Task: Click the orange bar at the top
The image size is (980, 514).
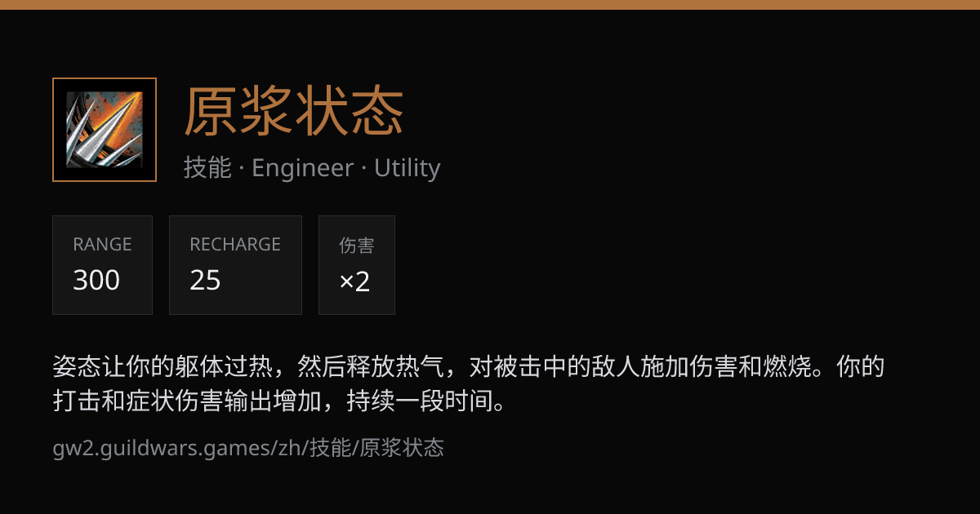Action: click(x=490, y=5)
